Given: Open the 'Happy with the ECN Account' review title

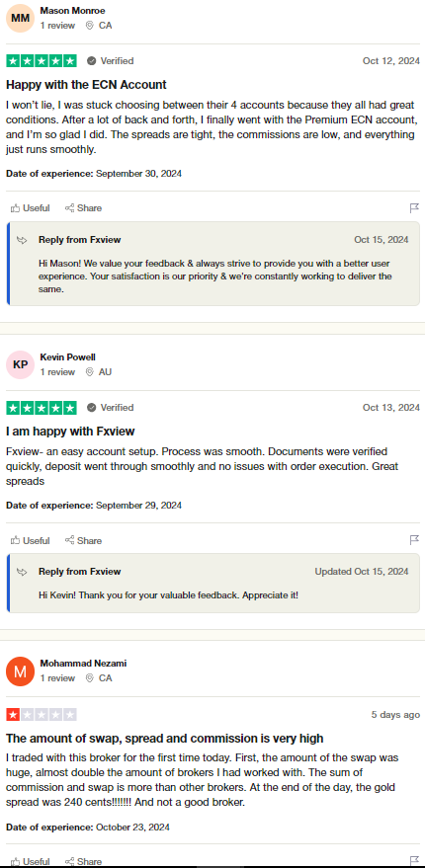Looking at the screenshot, I should 86,85.
